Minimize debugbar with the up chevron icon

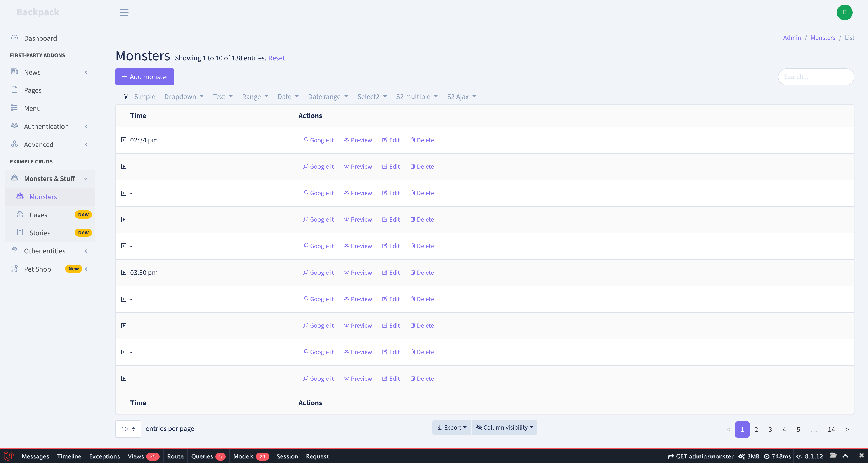[x=845, y=456]
